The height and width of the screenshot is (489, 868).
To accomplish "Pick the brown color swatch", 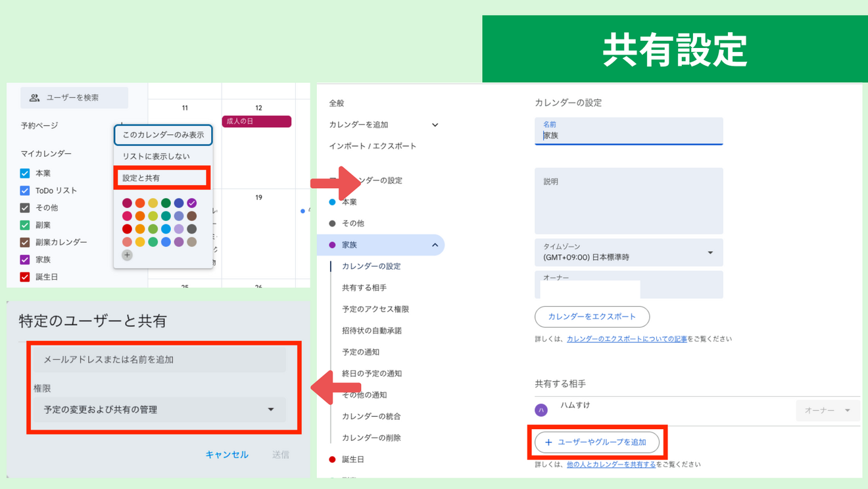I will click(x=192, y=216).
